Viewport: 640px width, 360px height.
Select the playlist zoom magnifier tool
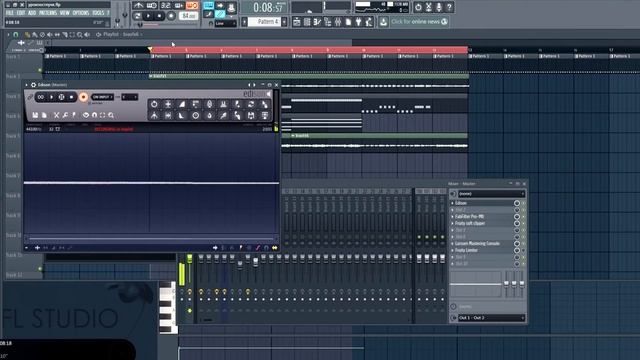[x=80, y=35]
